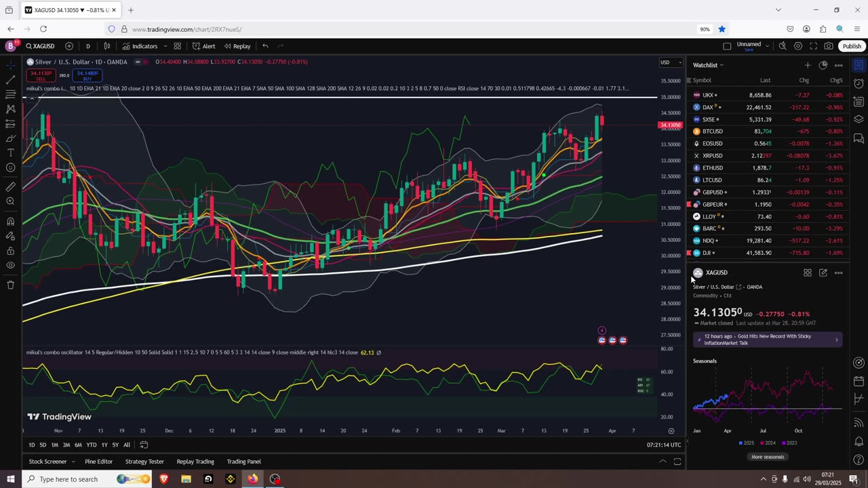This screenshot has height=488, width=868.
Task: Open the Gold Hits New Record news
Action: coord(768,340)
